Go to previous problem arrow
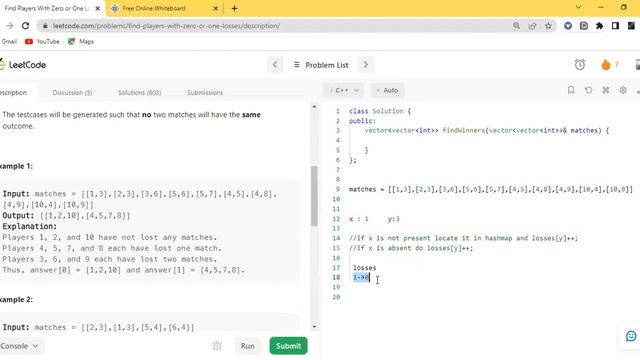Screen dimensions: 640x360 pyautogui.click(x=275, y=64)
